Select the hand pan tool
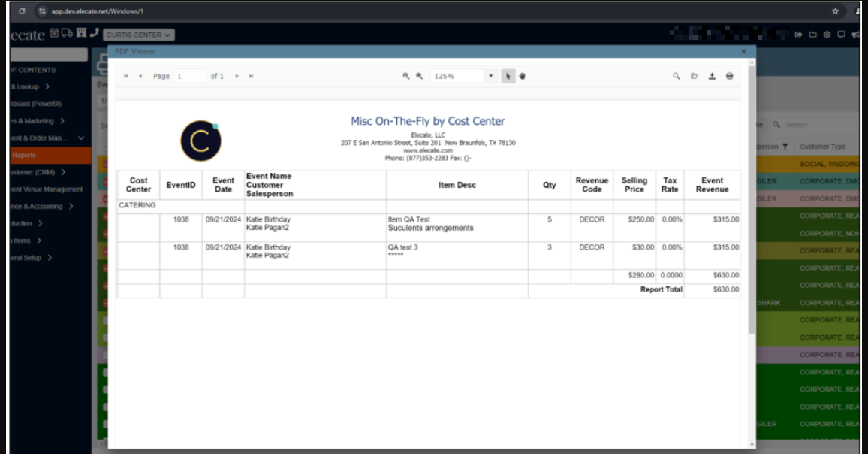This screenshot has height=454, width=868. pyautogui.click(x=522, y=76)
